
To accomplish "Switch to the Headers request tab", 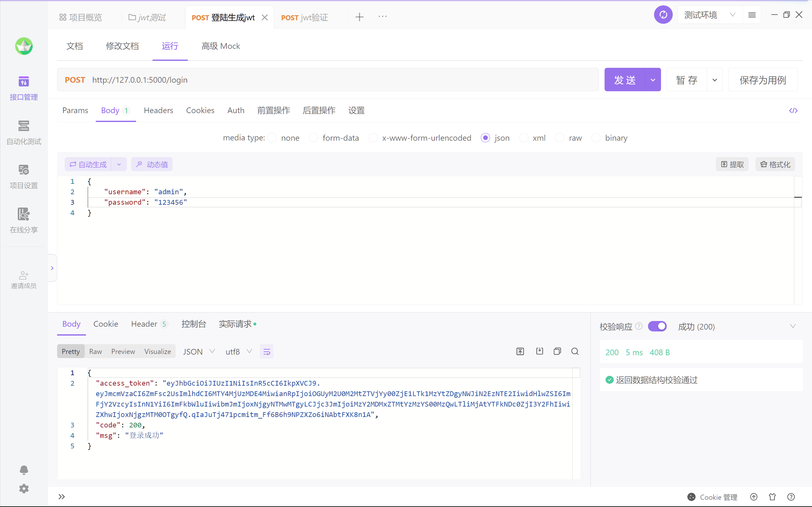I will 158,110.
